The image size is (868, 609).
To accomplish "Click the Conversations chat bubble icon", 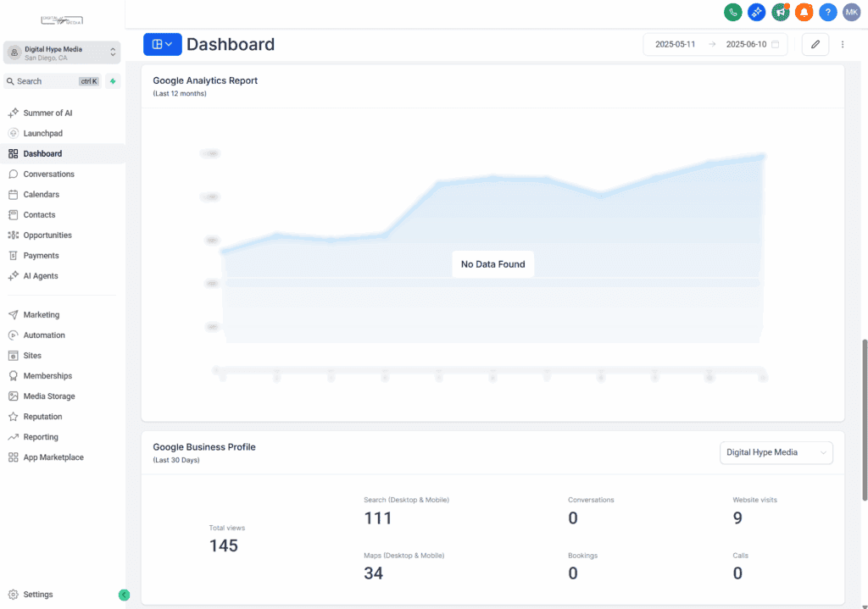I will [x=14, y=174].
